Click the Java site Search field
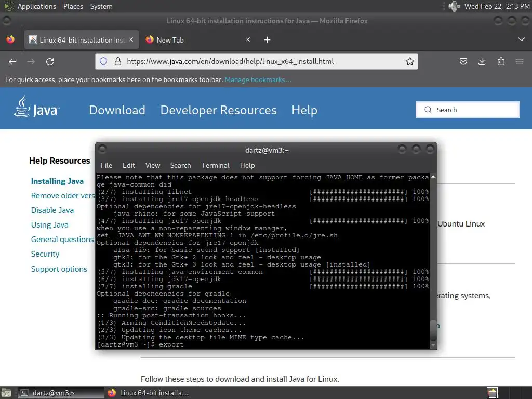 [x=468, y=110]
